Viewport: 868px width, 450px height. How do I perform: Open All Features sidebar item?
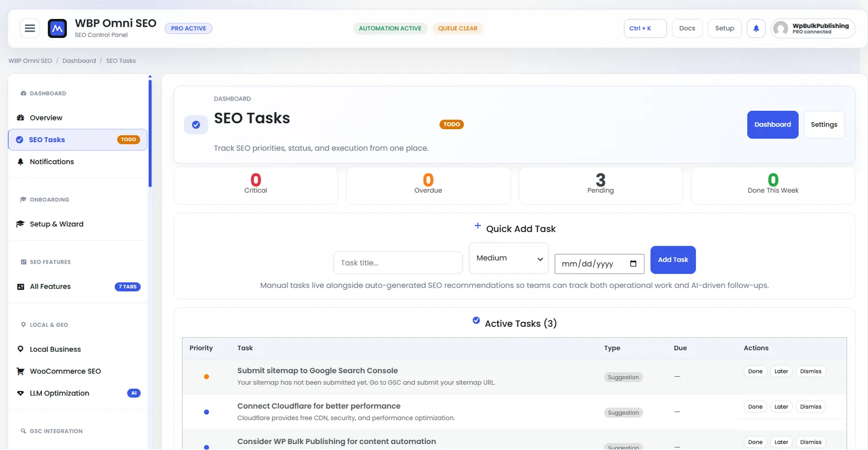tap(78, 287)
